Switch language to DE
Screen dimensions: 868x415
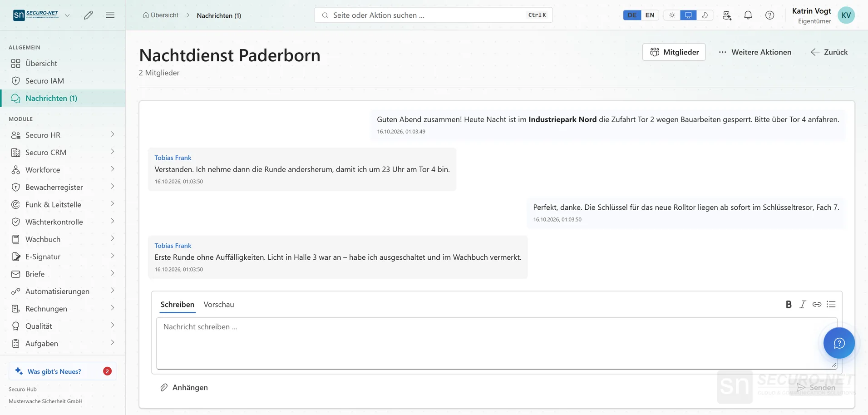tap(632, 15)
